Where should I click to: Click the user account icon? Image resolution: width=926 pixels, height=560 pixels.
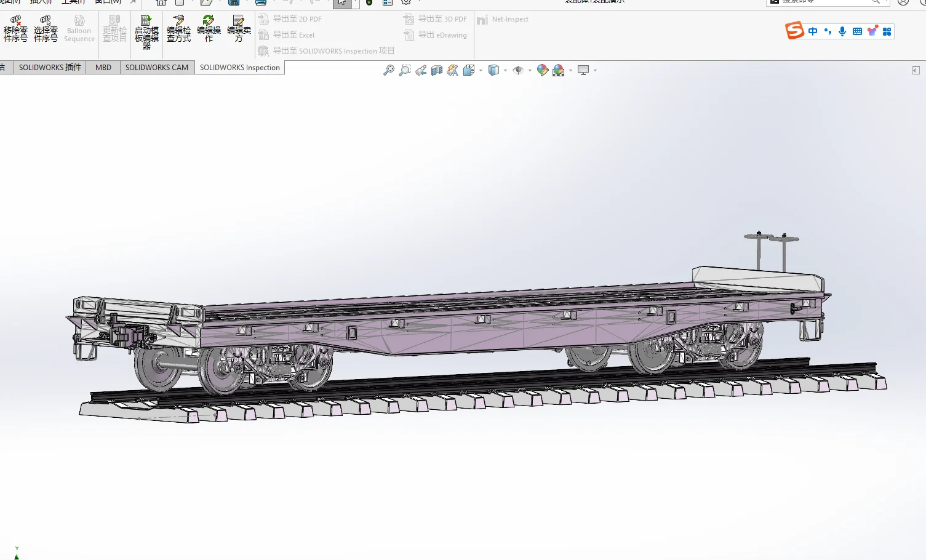coord(903,2)
